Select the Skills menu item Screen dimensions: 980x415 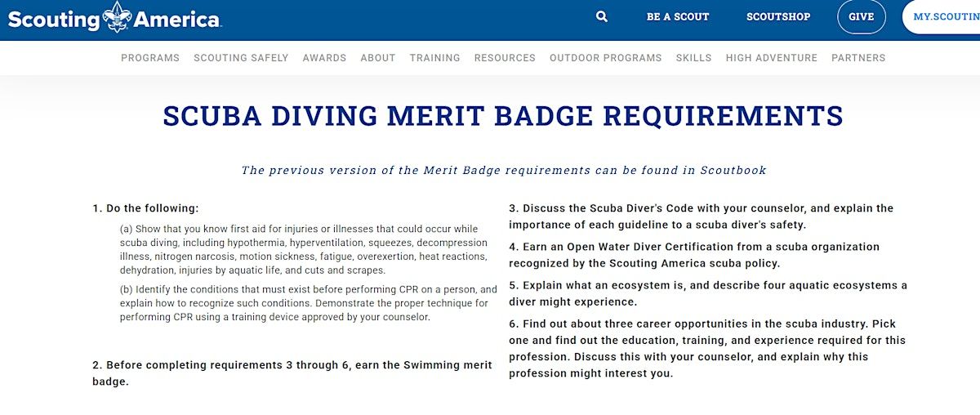(693, 58)
